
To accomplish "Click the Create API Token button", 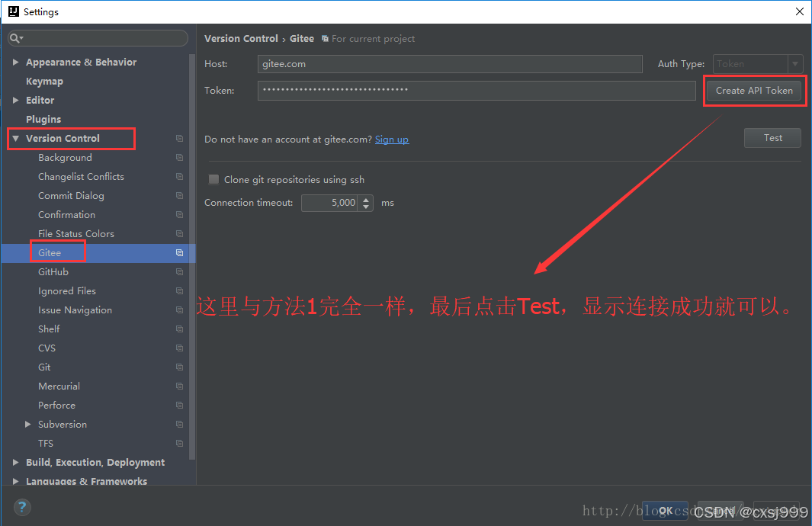I will (x=754, y=91).
